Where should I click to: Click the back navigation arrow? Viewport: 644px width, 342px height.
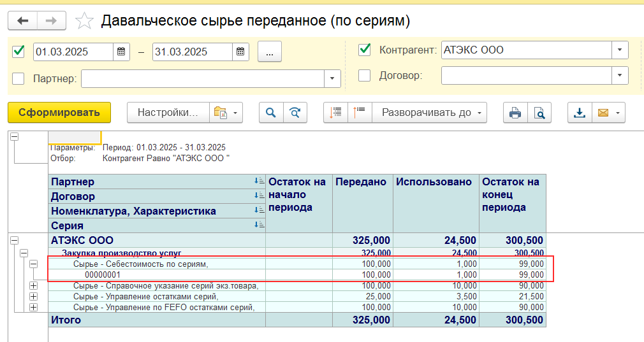click(x=23, y=20)
